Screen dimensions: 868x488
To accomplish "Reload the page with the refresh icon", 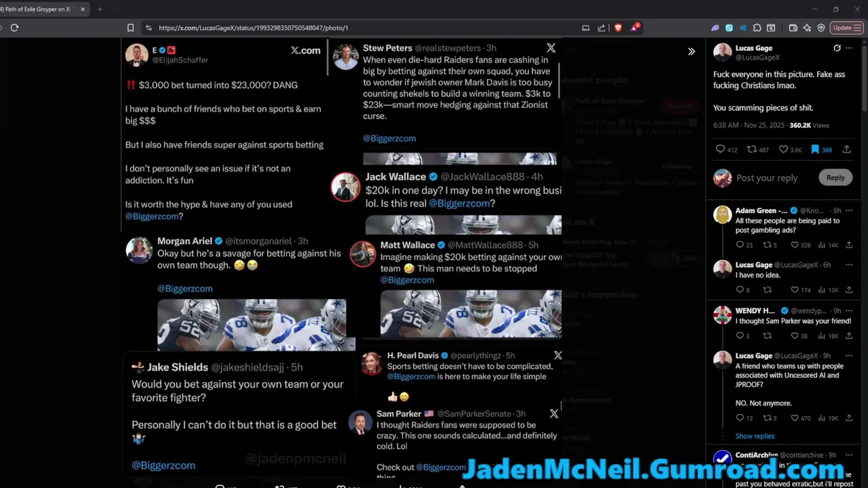I will (x=14, y=28).
